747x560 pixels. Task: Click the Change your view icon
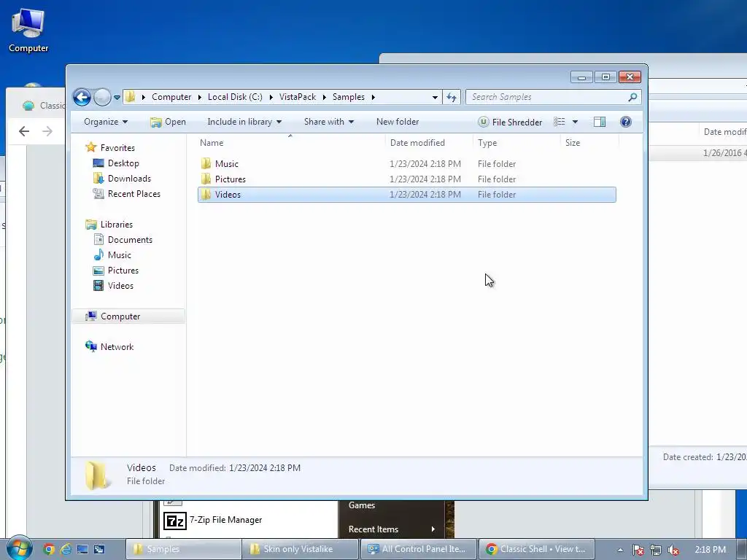[x=560, y=122]
